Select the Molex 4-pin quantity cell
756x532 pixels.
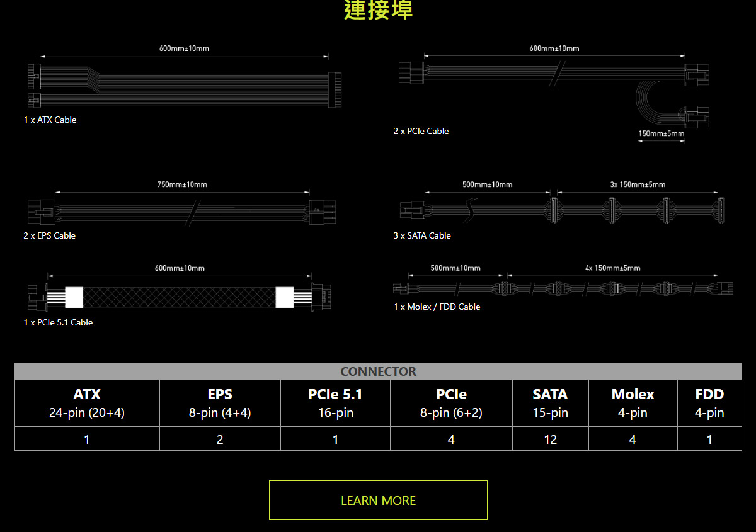[633, 438]
